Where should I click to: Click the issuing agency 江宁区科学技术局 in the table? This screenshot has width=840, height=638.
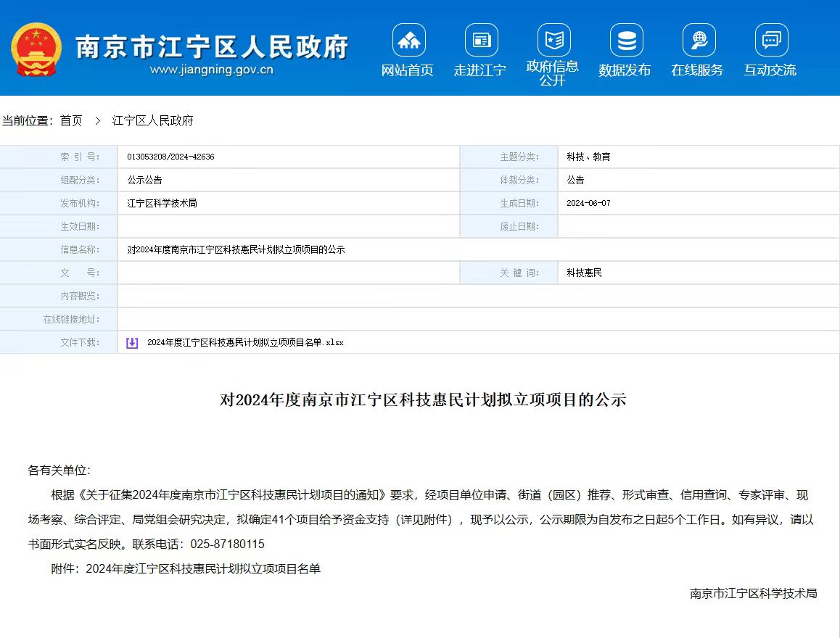[162, 204]
